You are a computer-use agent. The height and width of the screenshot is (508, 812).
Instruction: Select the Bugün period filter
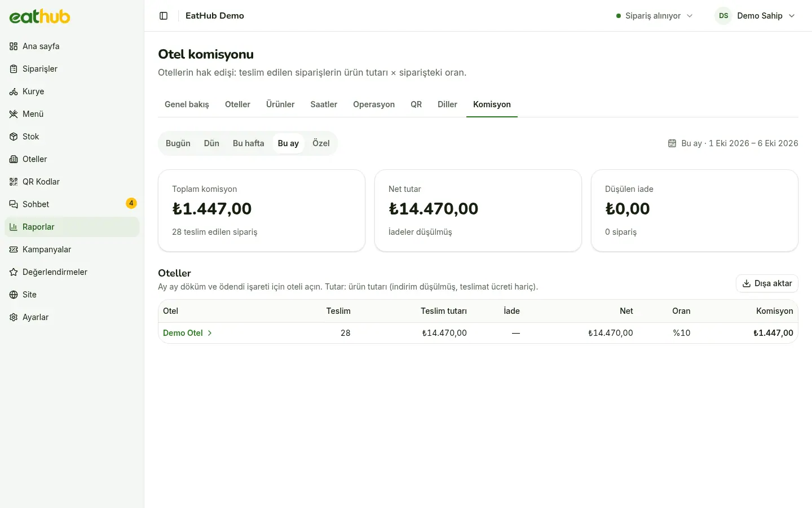coord(178,143)
